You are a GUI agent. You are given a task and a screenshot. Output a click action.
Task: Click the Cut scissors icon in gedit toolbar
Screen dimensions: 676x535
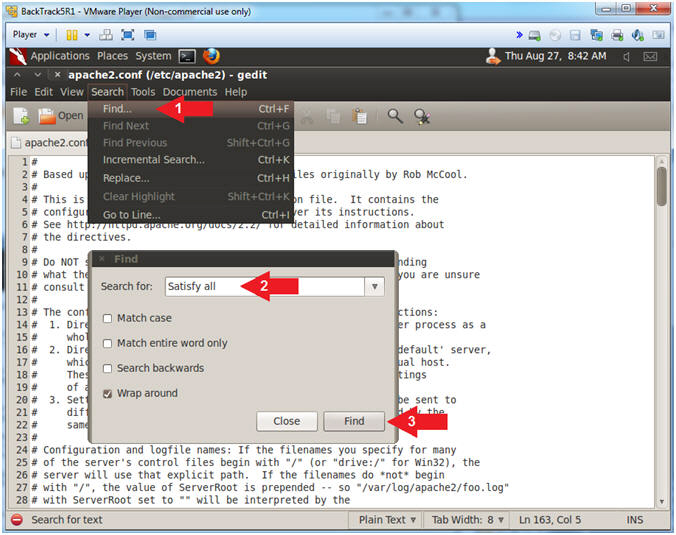coord(307,116)
